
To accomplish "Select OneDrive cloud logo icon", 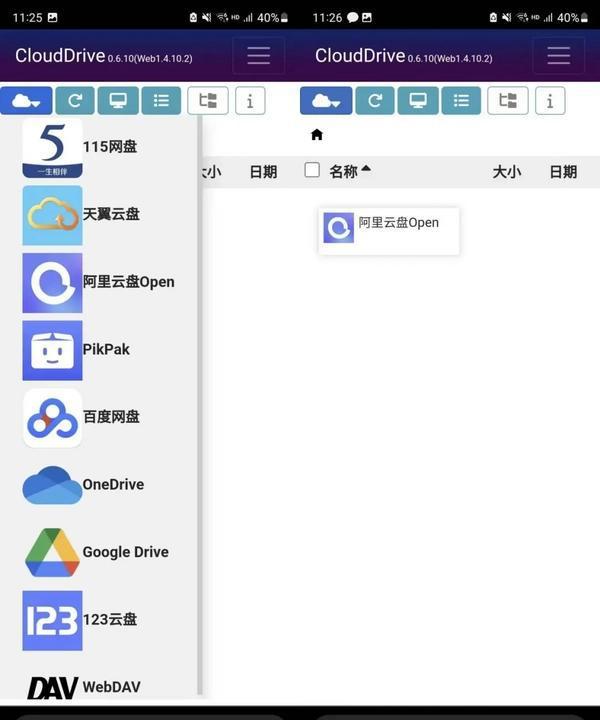I will point(52,485).
